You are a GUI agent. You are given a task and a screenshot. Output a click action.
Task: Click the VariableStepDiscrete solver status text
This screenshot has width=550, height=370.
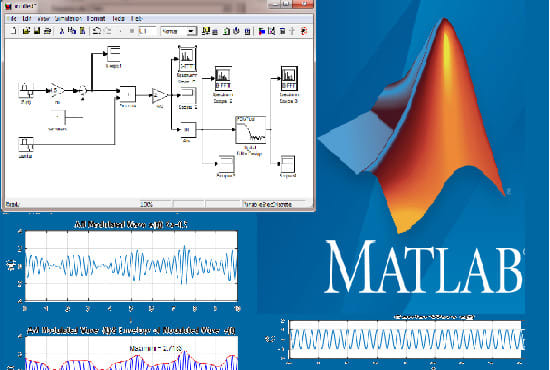268,204
